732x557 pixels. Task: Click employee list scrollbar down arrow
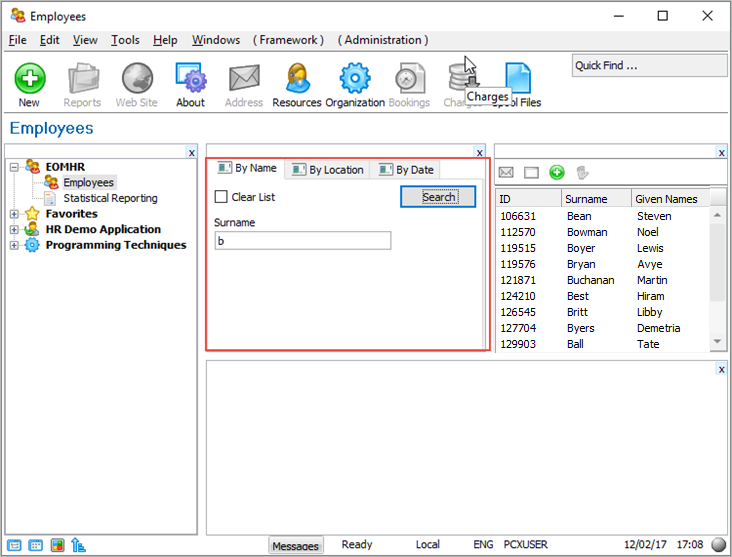tap(717, 342)
